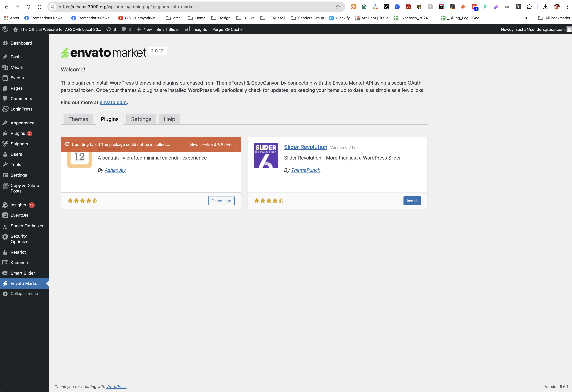Click the Restrict padlock icon
Screen dimensions: 572x392
point(5,252)
